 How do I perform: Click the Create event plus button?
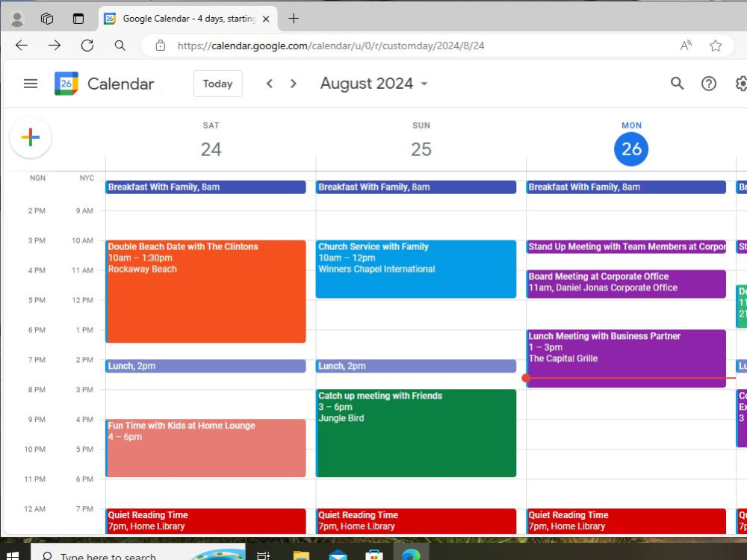point(31,137)
